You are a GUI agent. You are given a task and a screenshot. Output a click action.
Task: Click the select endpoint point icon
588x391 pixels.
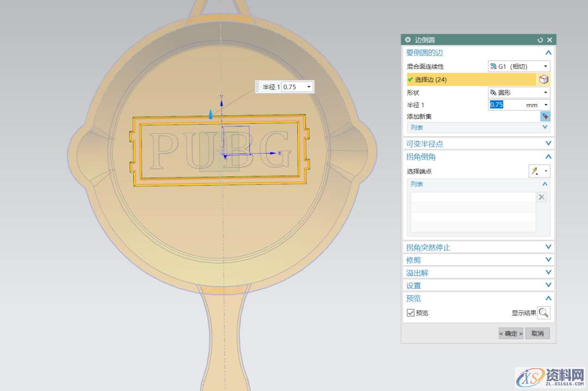(536, 172)
